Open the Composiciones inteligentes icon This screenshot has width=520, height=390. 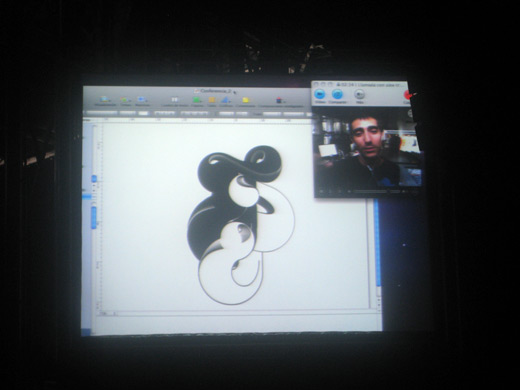coord(280,100)
